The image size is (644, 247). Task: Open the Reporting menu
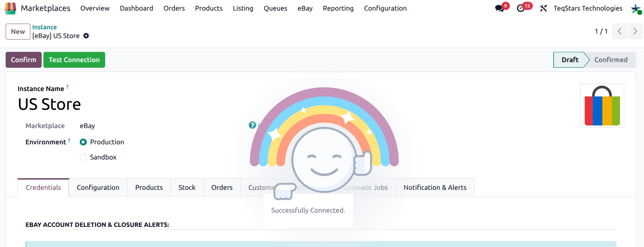338,8
